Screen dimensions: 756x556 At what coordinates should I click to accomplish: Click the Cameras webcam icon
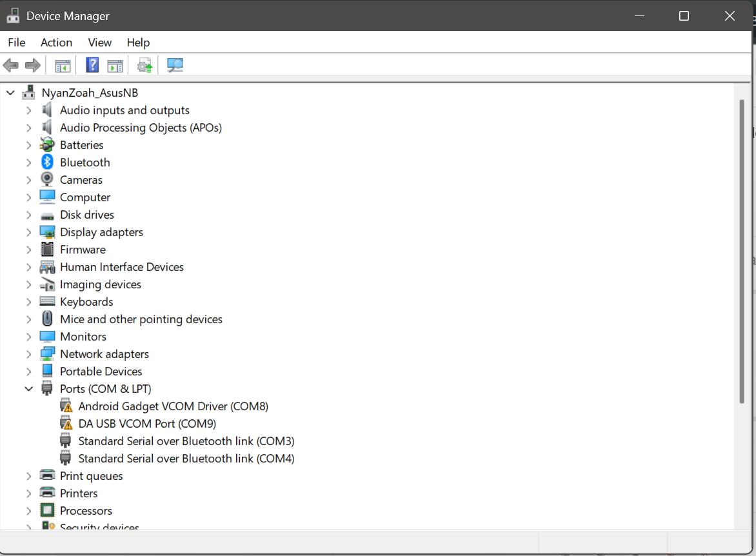(47, 180)
